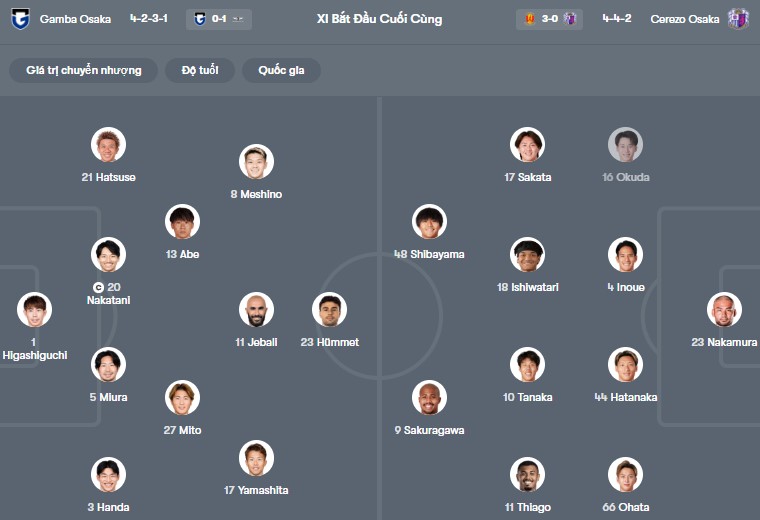Select captain Nakatani's player photo
This screenshot has height=520, width=760.
(x=108, y=255)
